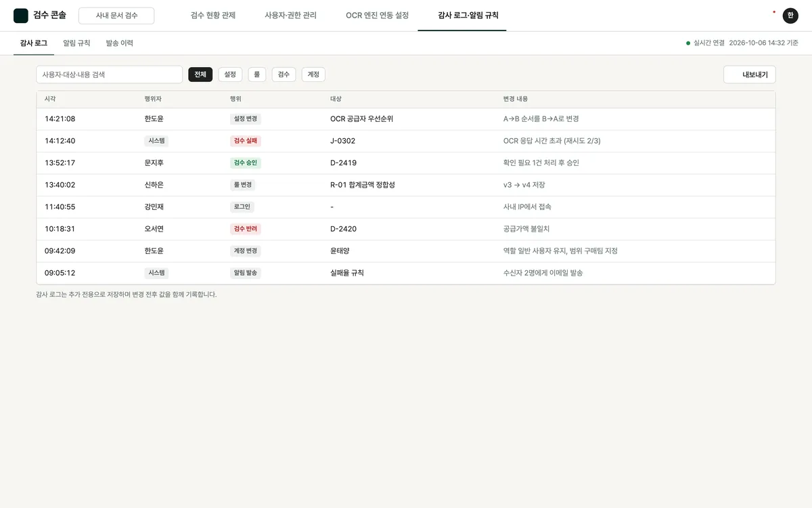Image resolution: width=812 pixels, height=508 pixels.
Task: Click the 검수 실패 action badge
Action: pyautogui.click(x=246, y=141)
